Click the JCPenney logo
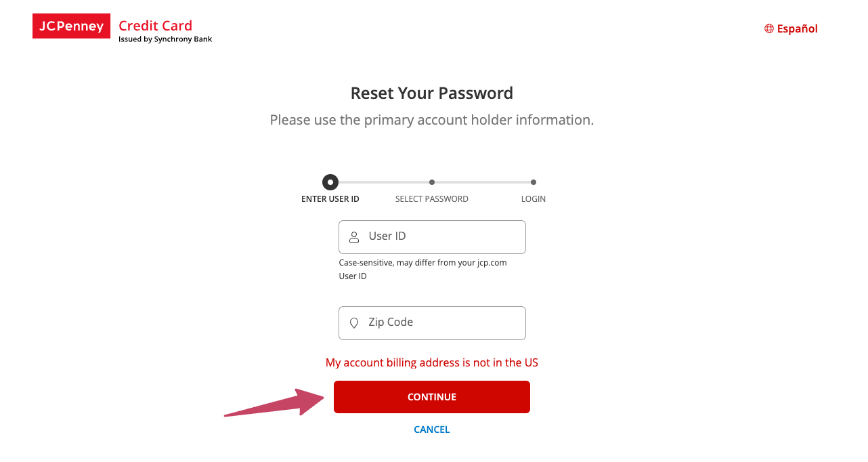Image resolution: width=868 pixels, height=462 pixels. (71, 26)
